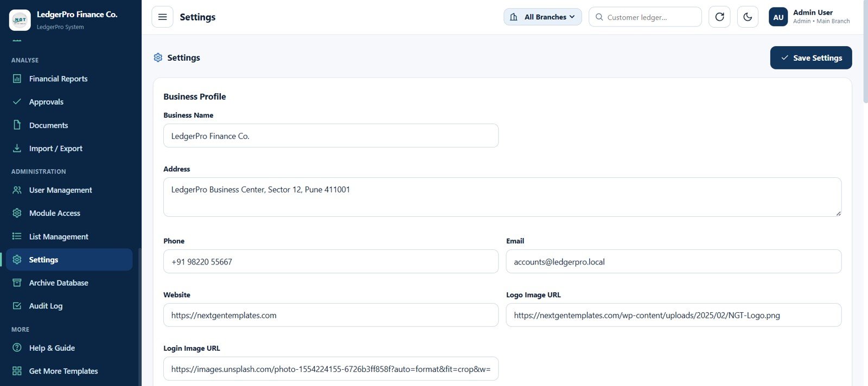This screenshot has width=868, height=386.
Task: Click the Save Settings button
Action: 811,57
